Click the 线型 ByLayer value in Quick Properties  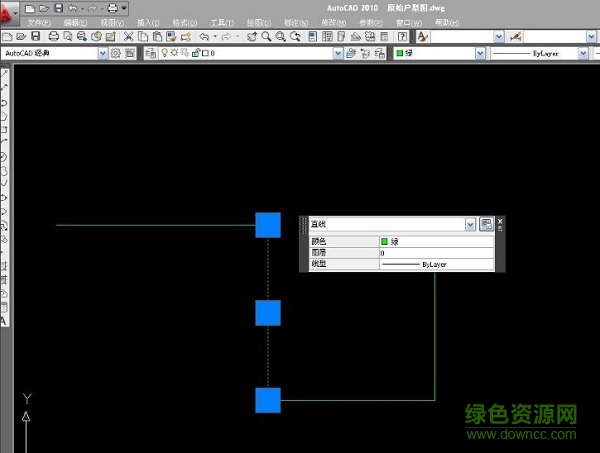(x=437, y=264)
